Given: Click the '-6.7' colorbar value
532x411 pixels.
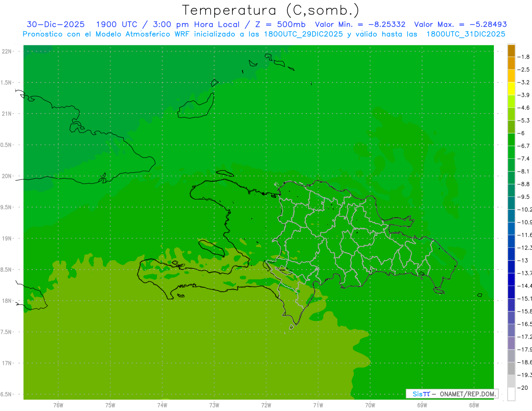Looking at the screenshot, I should 524,146.
